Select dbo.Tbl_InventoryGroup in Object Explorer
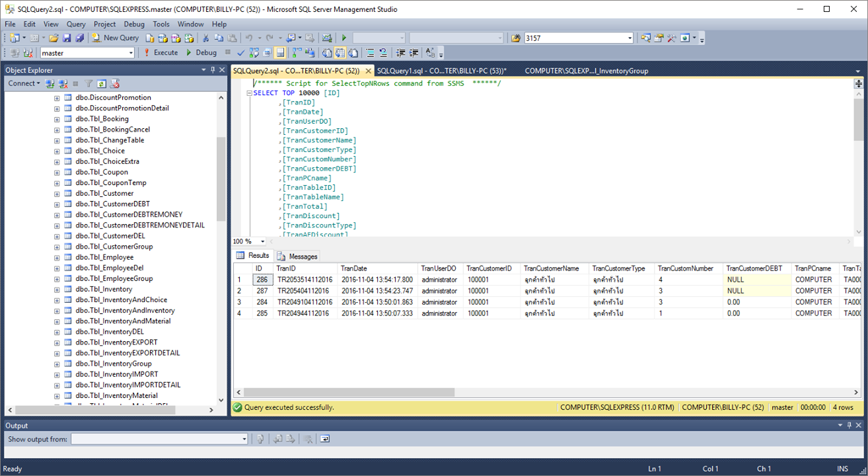 point(113,364)
